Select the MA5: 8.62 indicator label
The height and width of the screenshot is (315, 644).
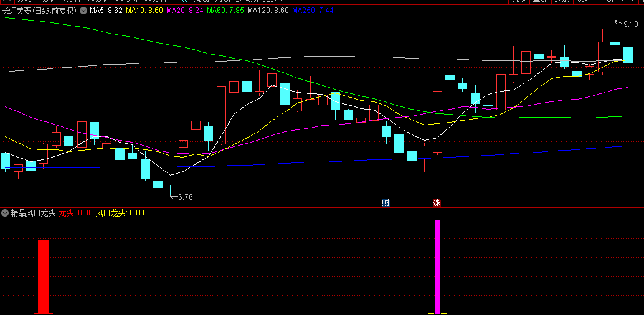(x=106, y=11)
